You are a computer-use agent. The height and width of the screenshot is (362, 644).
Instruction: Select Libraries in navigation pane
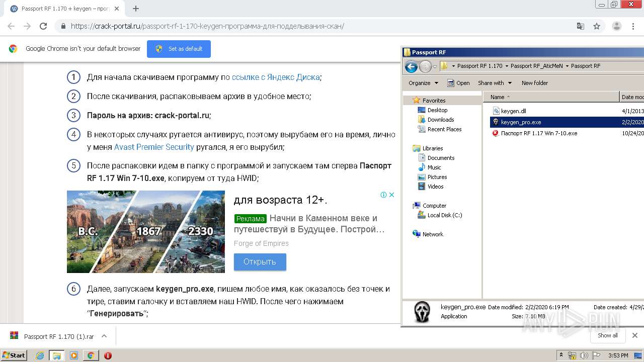[x=433, y=148]
